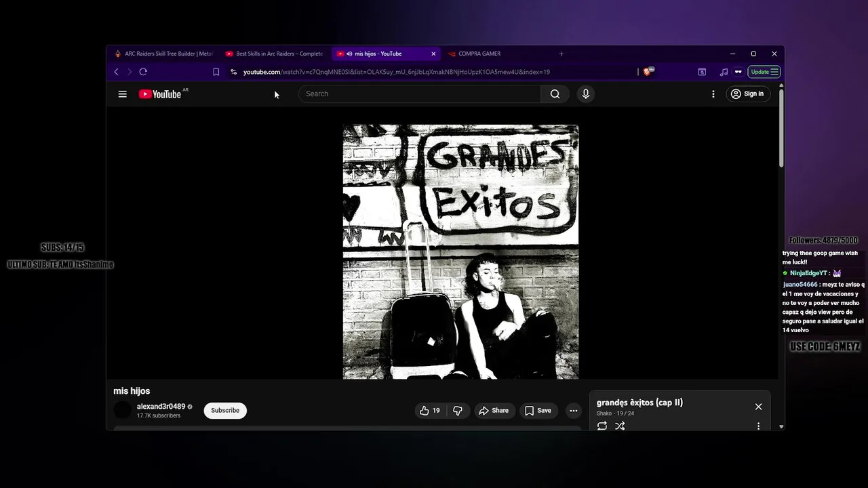This screenshot has width=868, height=488.
Task: Dislike the video with thumbs down
Action: (x=458, y=411)
